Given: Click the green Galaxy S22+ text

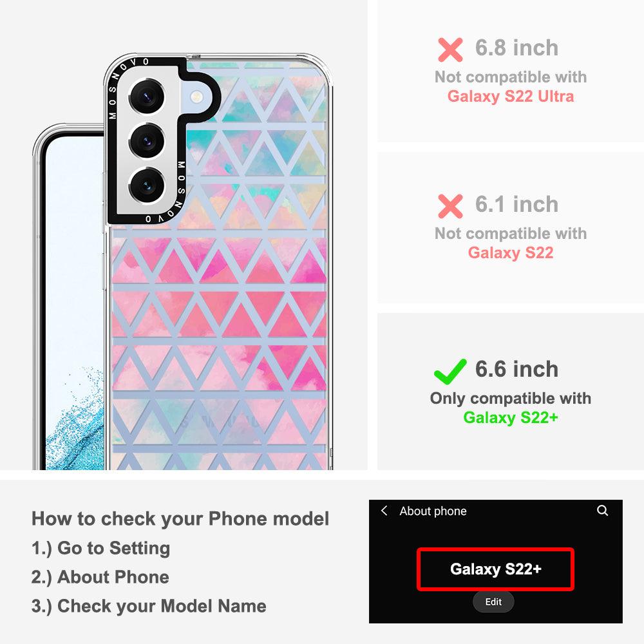Looking at the screenshot, I should pos(511,418).
